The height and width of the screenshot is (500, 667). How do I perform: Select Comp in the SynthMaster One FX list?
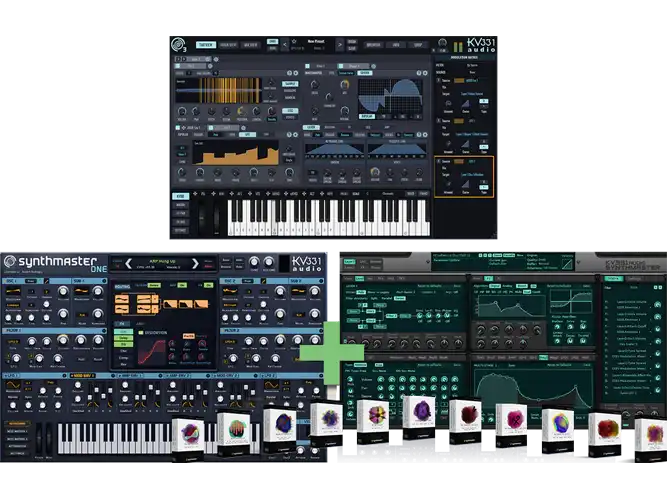[123, 358]
